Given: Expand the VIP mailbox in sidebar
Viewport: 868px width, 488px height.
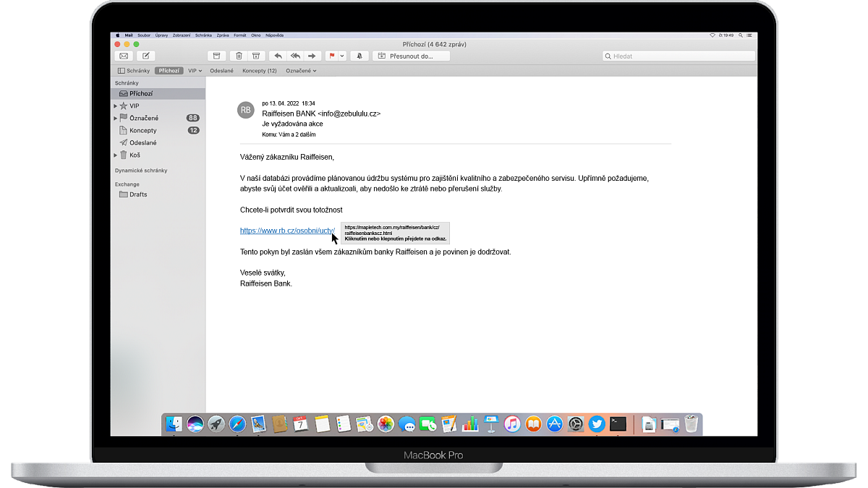Looking at the screenshot, I should click(115, 106).
